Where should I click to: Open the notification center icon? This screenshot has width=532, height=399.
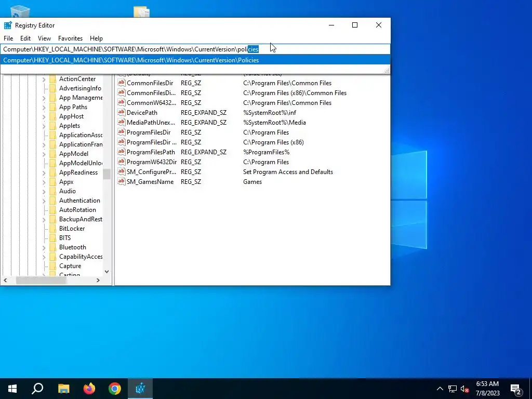516,389
